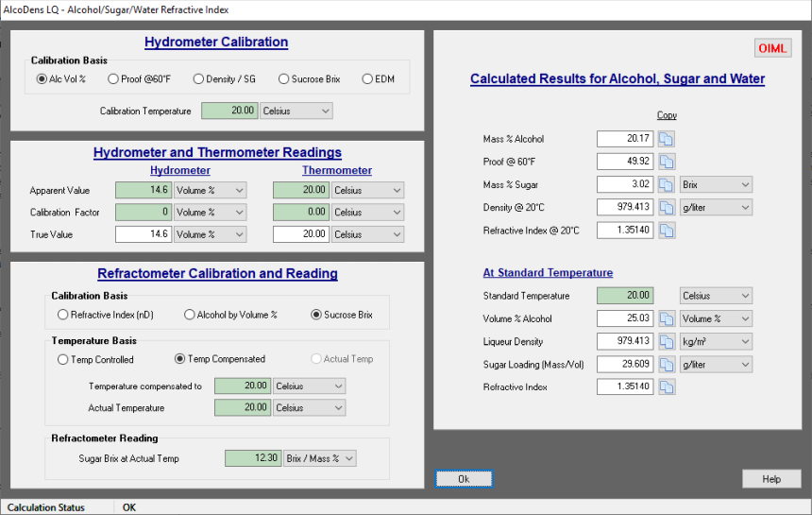Open Liqueur Density kg/m³ dropdown
Image resolution: width=812 pixels, height=515 pixels.
click(716, 341)
